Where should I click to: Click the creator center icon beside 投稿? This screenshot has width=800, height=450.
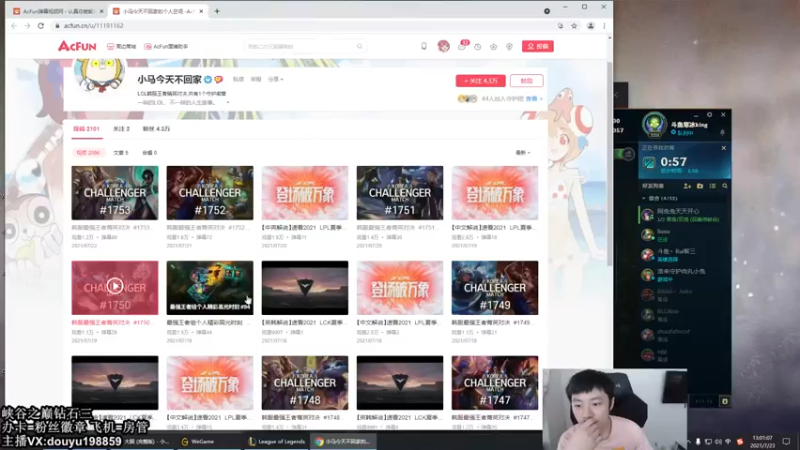coord(509,46)
